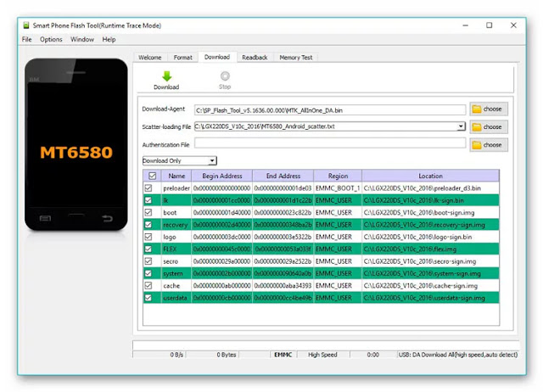The width and height of the screenshot is (543, 392).
Task: Switch to the Readback tab
Action: [255, 58]
